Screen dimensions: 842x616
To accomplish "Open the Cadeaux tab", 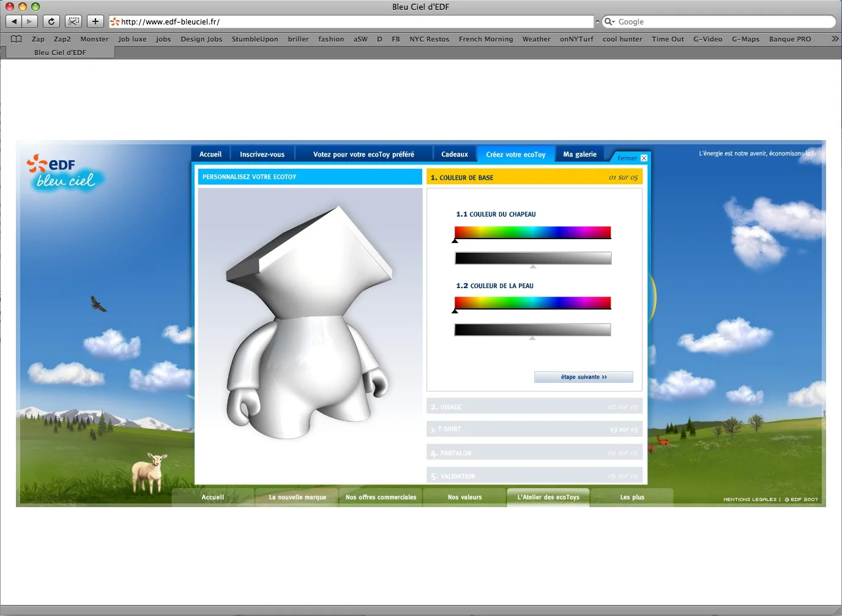I will (455, 154).
